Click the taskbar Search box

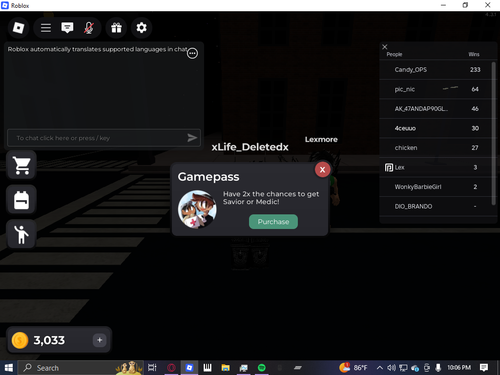pos(81,368)
